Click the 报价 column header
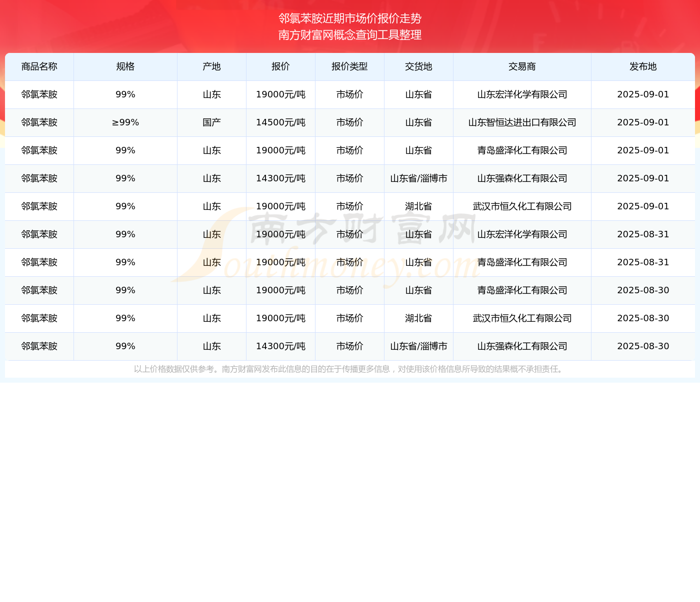This screenshot has width=700, height=602. 281,66
